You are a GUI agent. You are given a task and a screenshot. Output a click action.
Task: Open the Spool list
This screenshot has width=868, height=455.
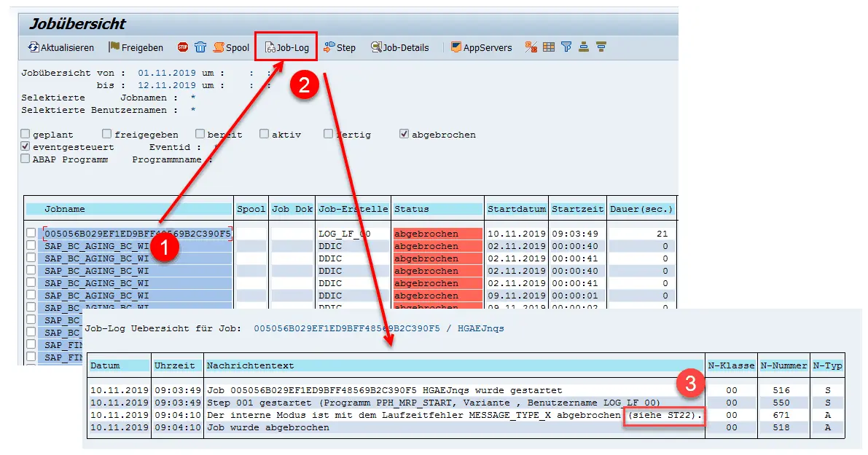pos(231,47)
